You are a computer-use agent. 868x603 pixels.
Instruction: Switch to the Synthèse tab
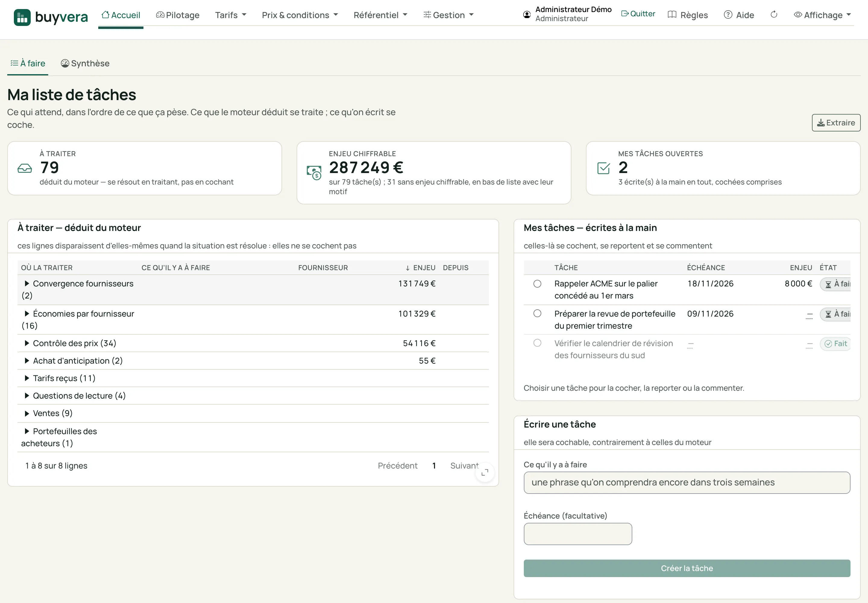point(85,64)
